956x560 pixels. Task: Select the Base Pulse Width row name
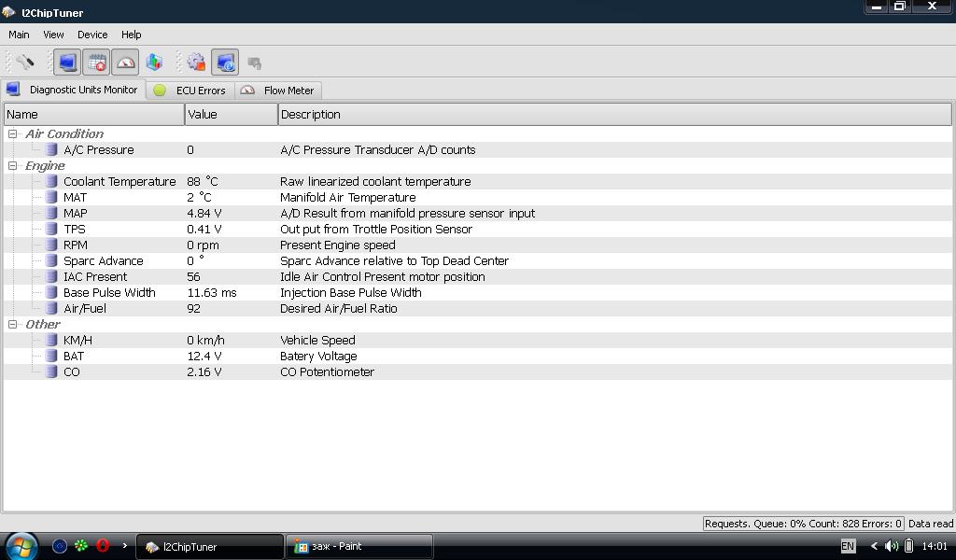point(109,292)
